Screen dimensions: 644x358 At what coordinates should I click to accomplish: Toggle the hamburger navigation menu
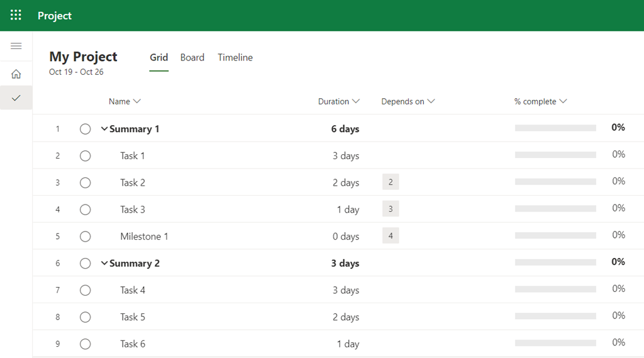point(16,46)
